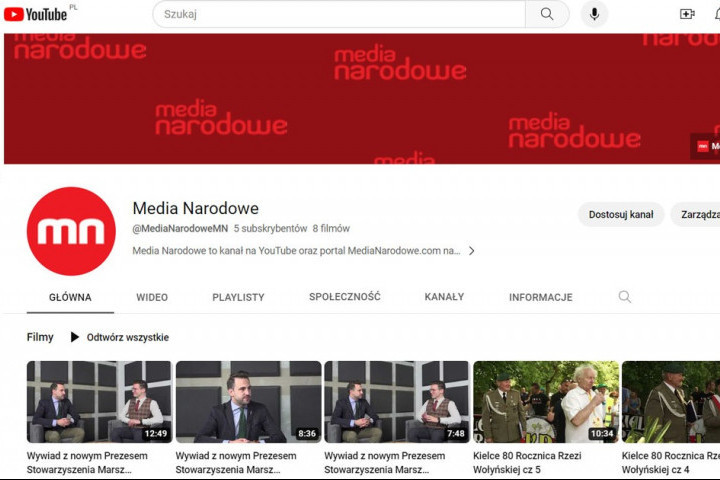
Task: Go to the KANAŁY tab
Action: [444, 297]
